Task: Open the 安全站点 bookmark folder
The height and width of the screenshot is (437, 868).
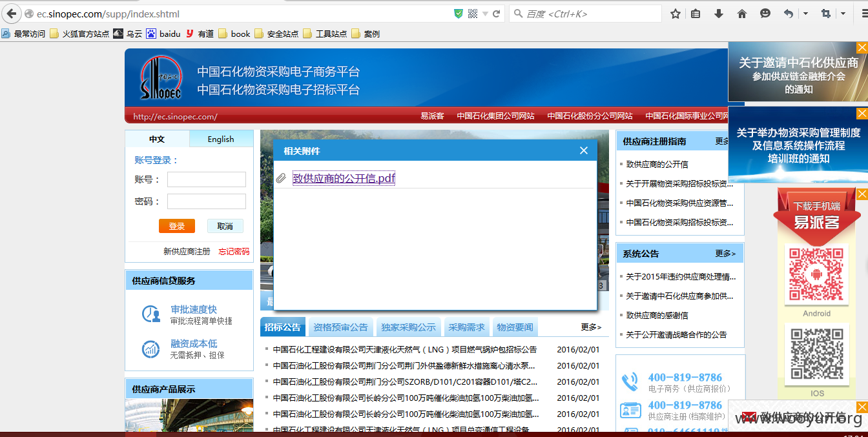Action: pyautogui.click(x=276, y=34)
